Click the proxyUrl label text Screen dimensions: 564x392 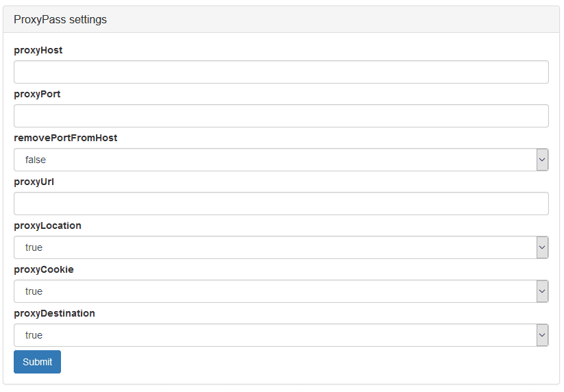pyautogui.click(x=34, y=182)
